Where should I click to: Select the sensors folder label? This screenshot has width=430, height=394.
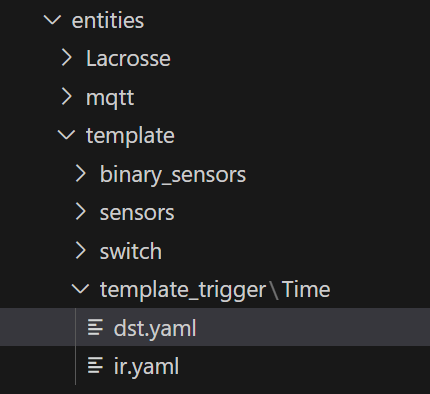point(137,213)
